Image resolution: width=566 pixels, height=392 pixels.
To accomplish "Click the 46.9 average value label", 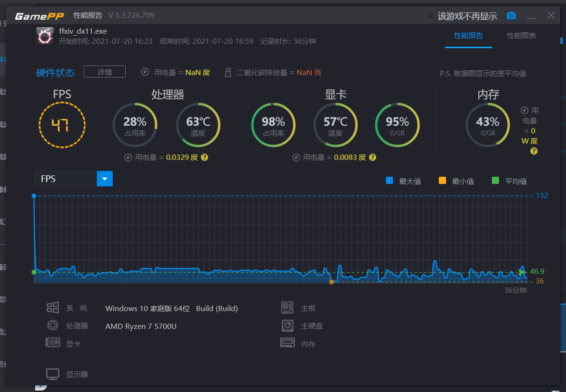I will point(537,272).
